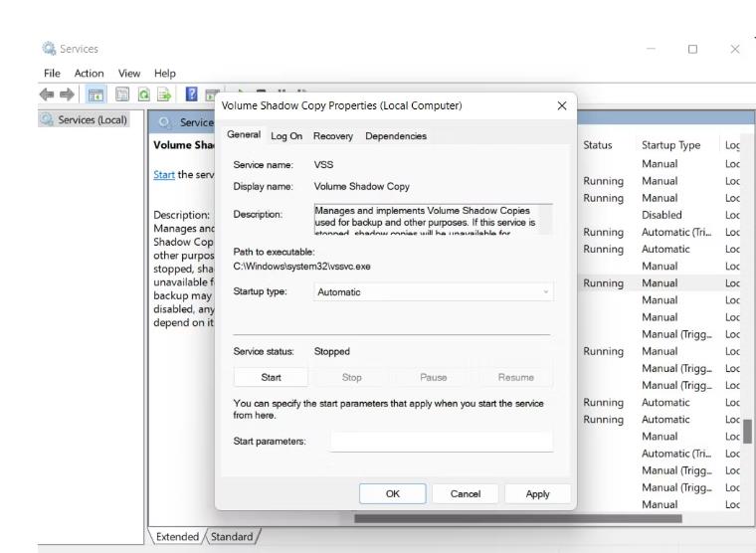Switch to the Dependencies tab
756x553 pixels.
pyautogui.click(x=396, y=136)
